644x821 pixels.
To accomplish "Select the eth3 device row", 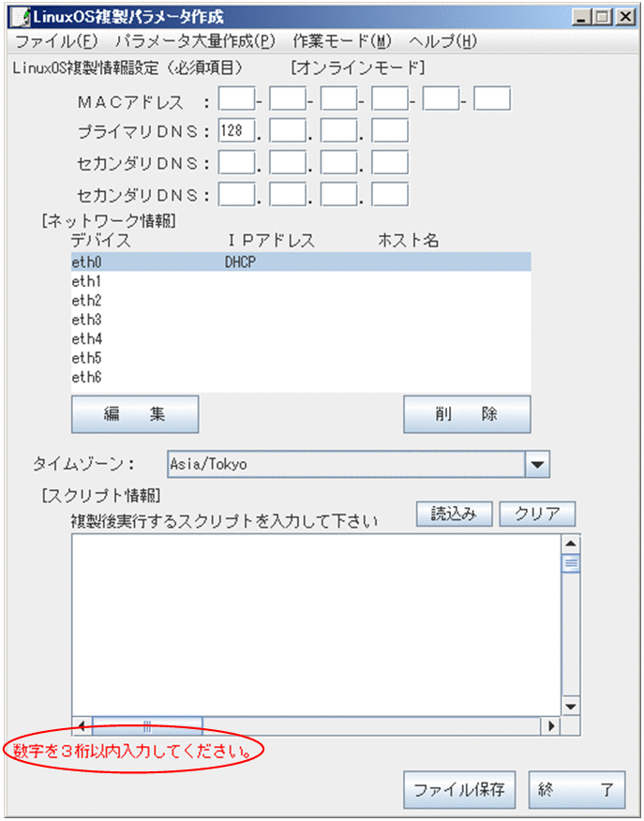I will pyautogui.click(x=301, y=320).
